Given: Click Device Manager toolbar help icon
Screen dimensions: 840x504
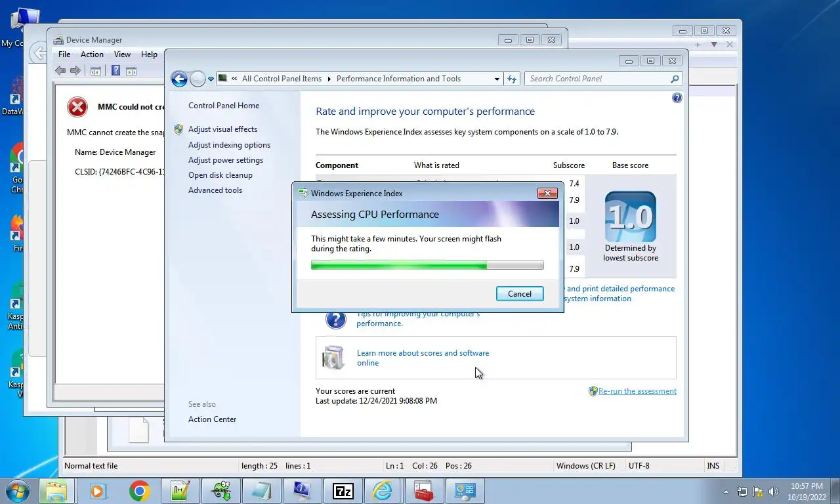Looking at the screenshot, I should [115, 71].
